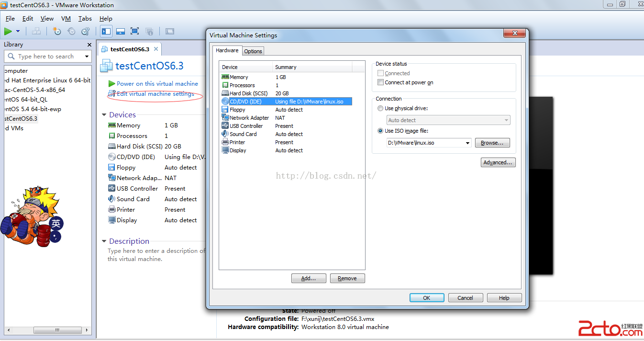
Task: Click the Unity mode toolbar icon
Action: (149, 32)
